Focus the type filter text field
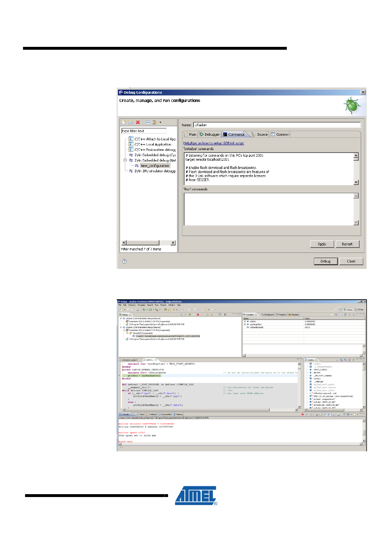The image size is (392, 555). tap(144, 131)
